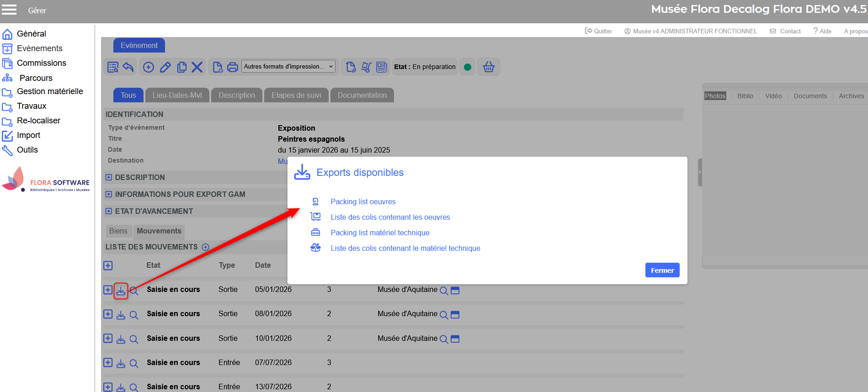
Task: Click the circled plus add-record icon
Action: coord(149,67)
